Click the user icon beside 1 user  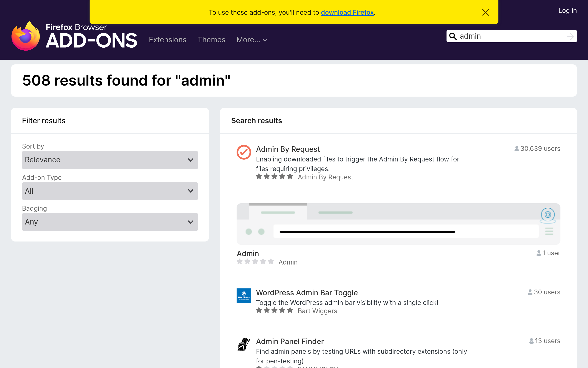[538, 253]
